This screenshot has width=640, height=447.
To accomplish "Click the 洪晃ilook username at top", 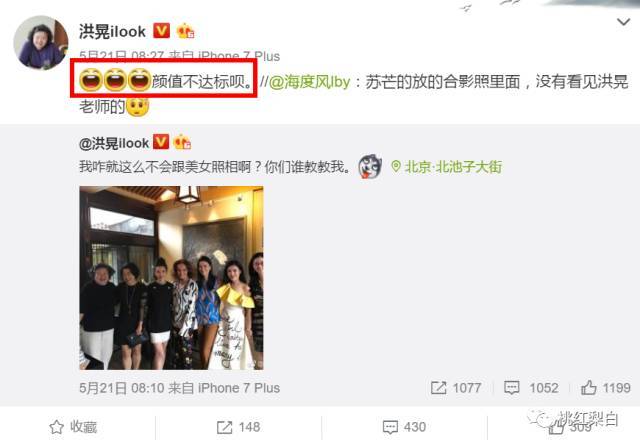I will click(112, 31).
